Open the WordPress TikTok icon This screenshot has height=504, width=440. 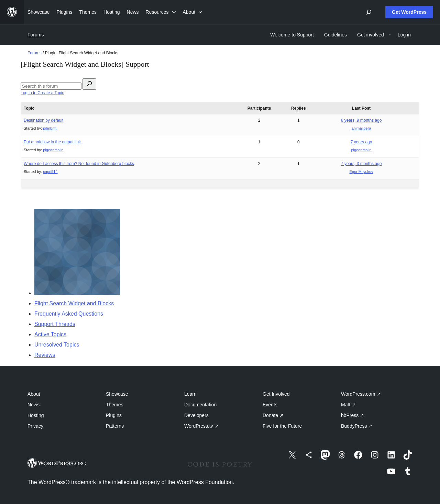[x=408, y=455]
